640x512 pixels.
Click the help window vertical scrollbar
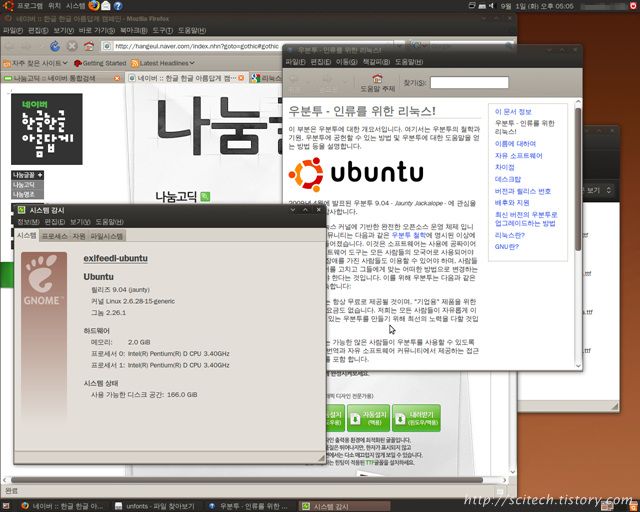tap(578, 180)
